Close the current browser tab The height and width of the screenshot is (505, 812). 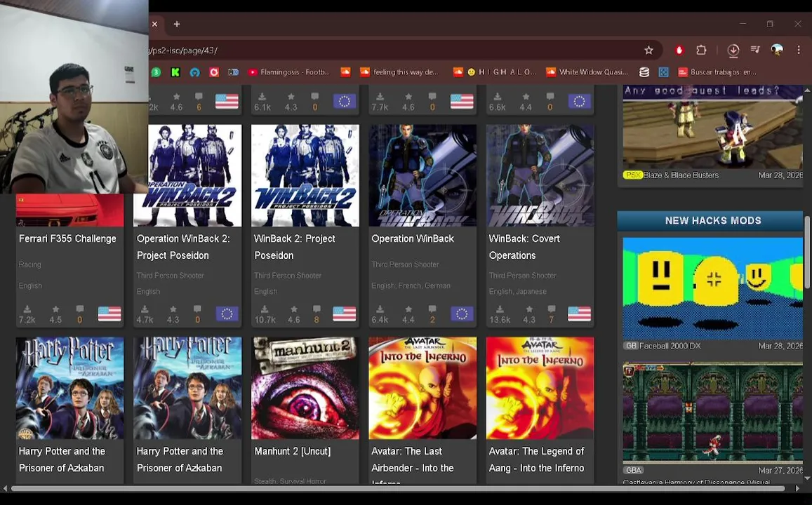point(154,24)
